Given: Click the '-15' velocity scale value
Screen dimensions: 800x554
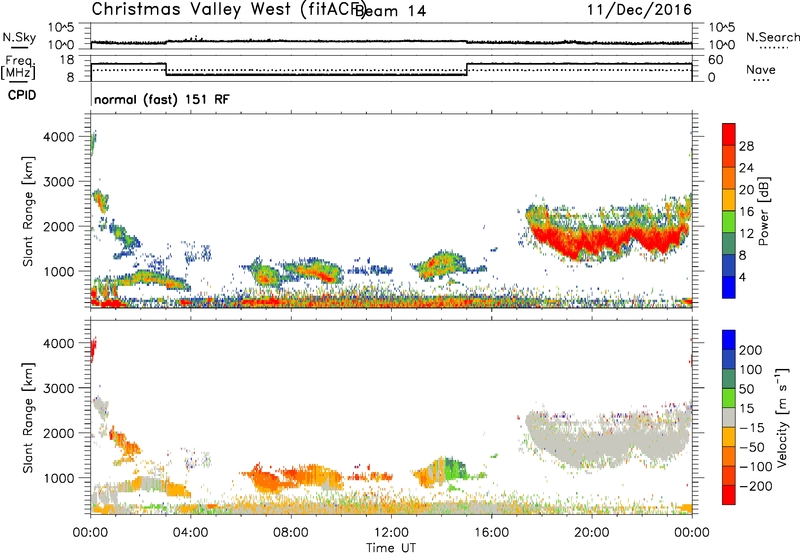Looking at the screenshot, I should 752,427.
